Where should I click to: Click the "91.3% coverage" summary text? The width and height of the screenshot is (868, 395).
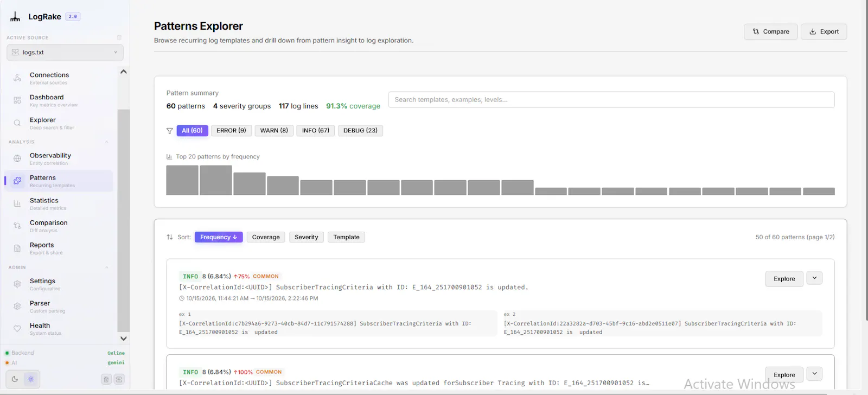pyautogui.click(x=353, y=106)
